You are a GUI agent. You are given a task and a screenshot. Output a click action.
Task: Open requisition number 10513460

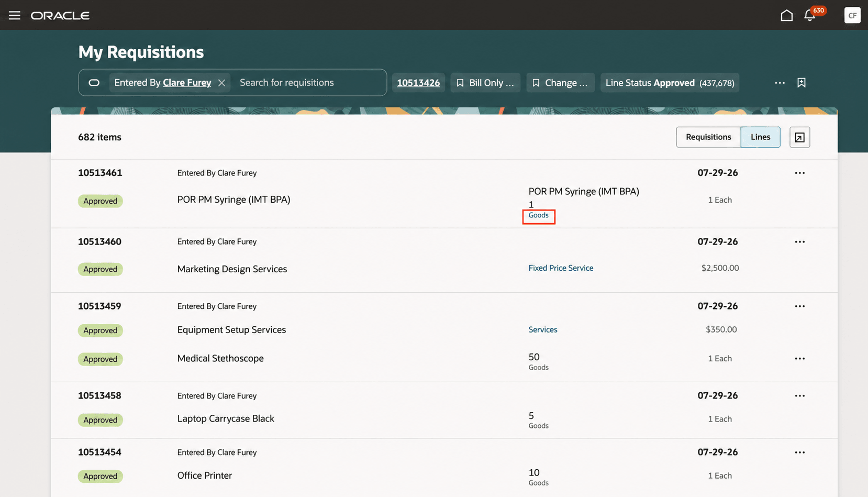(x=99, y=242)
